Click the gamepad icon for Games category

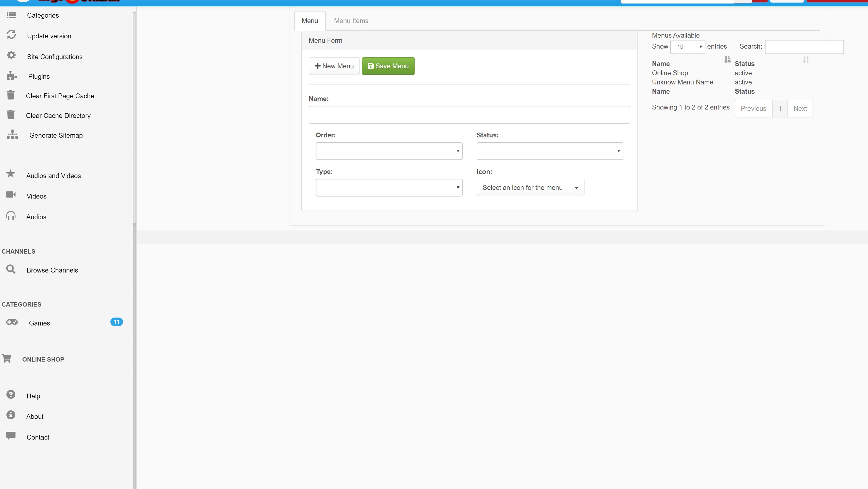point(12,322)
